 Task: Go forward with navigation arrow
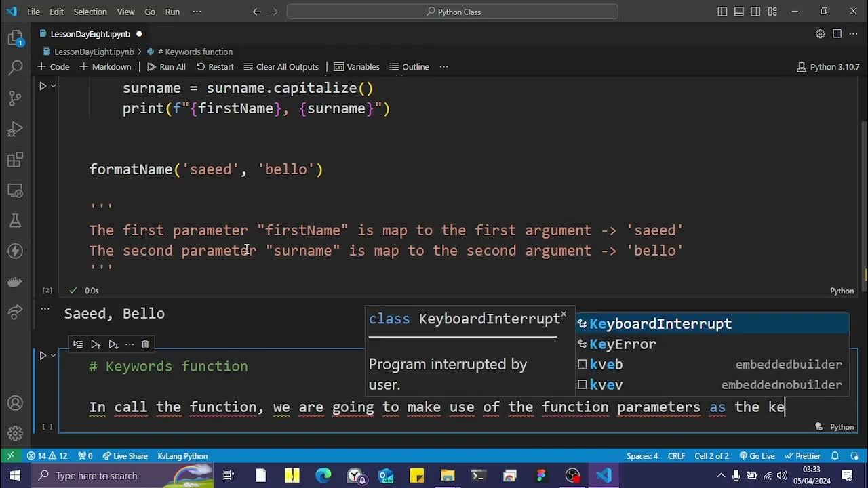click(x=273, y=12)
